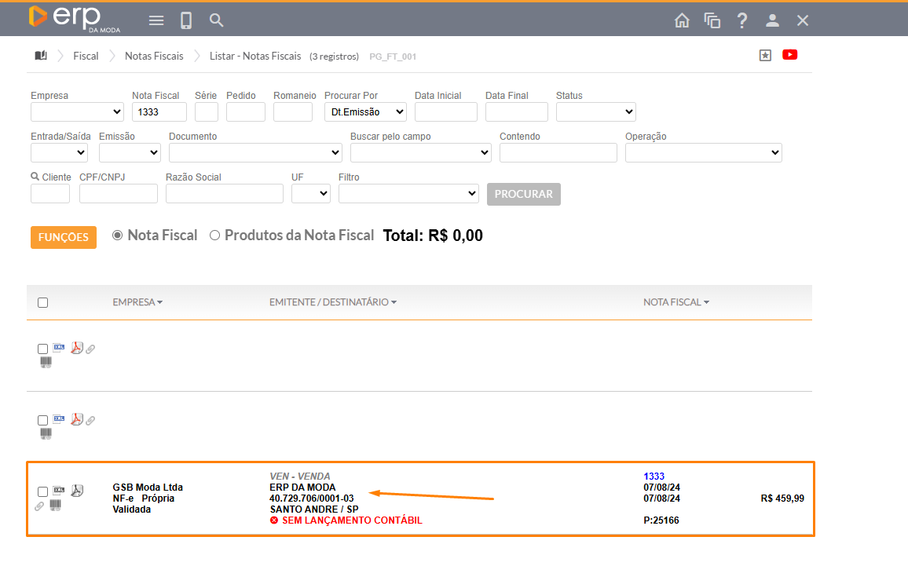Navigate to Fiscal breadcrumb

point(86,56)
